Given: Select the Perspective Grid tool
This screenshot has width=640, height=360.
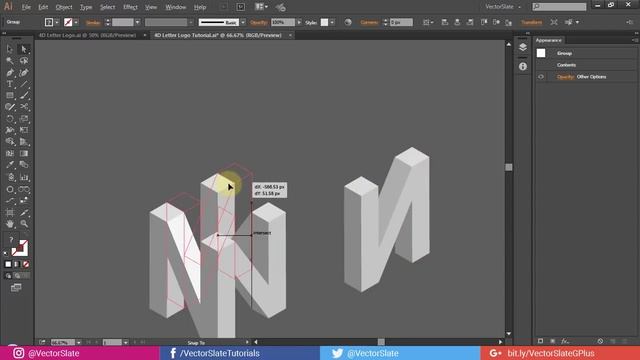Looking at the screenshot, I should pyautogui.click(x=24, y=142).
